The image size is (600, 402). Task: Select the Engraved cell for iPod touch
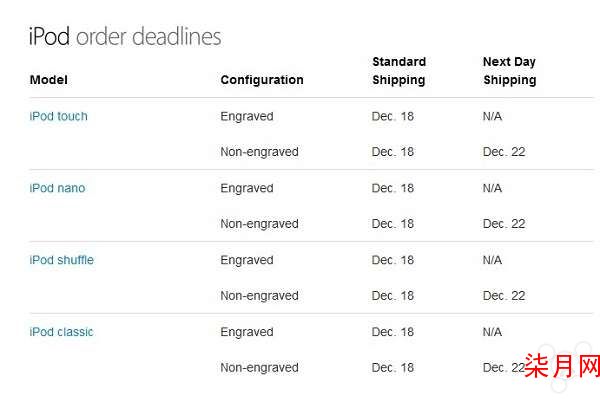pos(247,116)
